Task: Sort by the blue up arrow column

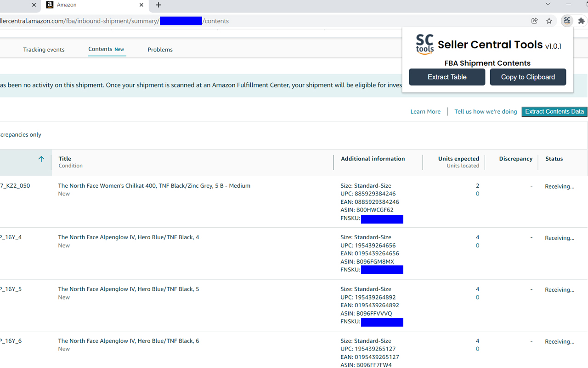Action: pyautogui.click(x=41, y=159)
